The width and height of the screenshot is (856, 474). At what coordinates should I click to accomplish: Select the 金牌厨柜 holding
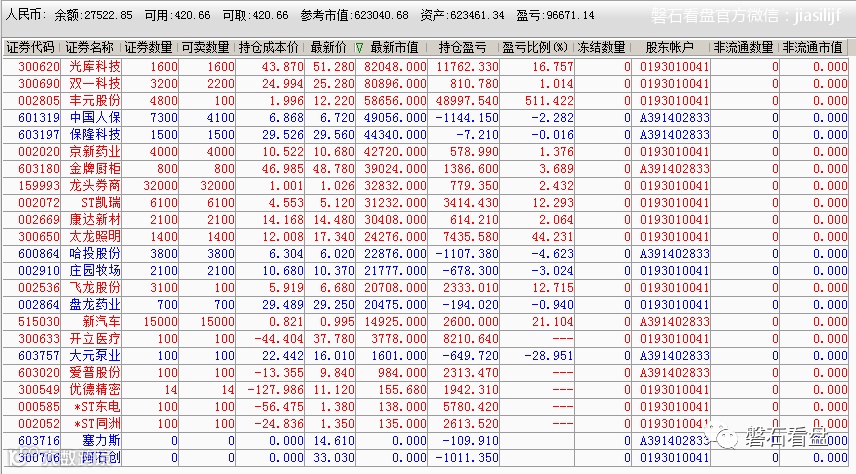(x=425, y=168)
